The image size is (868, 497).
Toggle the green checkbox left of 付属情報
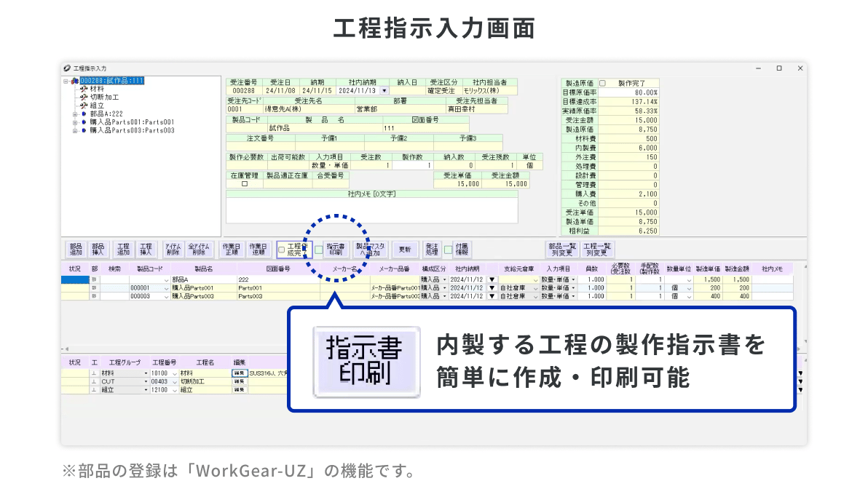(448, 250)
